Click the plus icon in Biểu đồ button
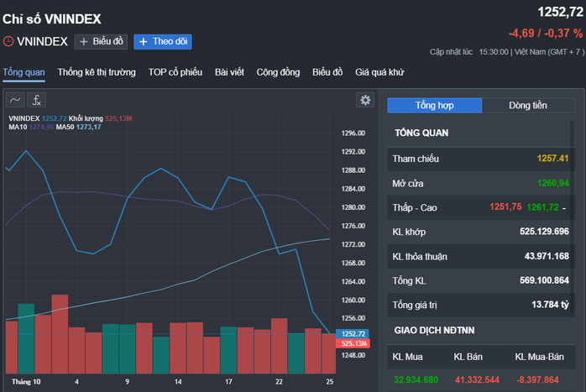Viewport: 586px width, 392px height. [x=84, y=42]
